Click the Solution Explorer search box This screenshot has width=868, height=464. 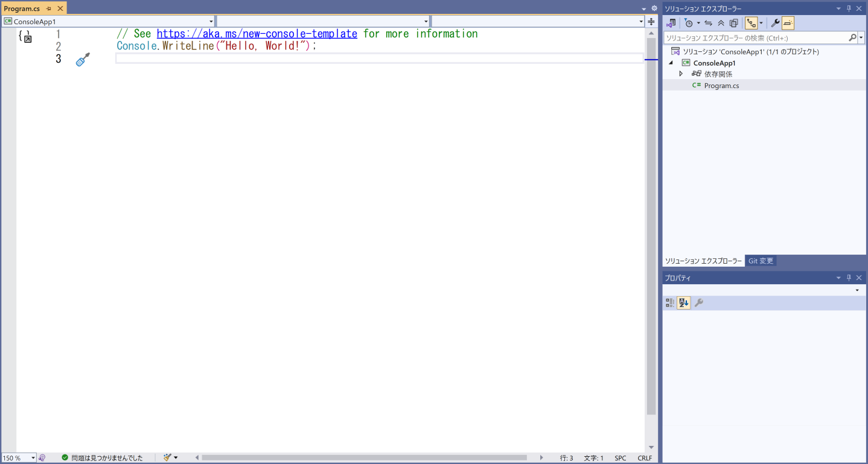point(755,37)
